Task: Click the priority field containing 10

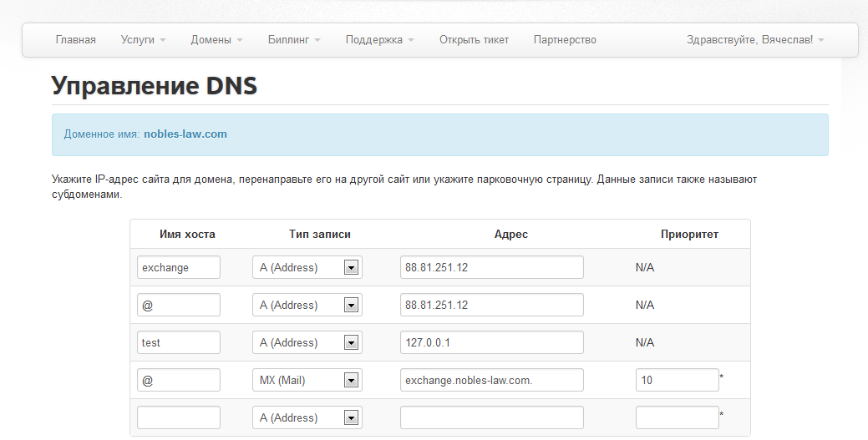Action: [x=677, y=381]
